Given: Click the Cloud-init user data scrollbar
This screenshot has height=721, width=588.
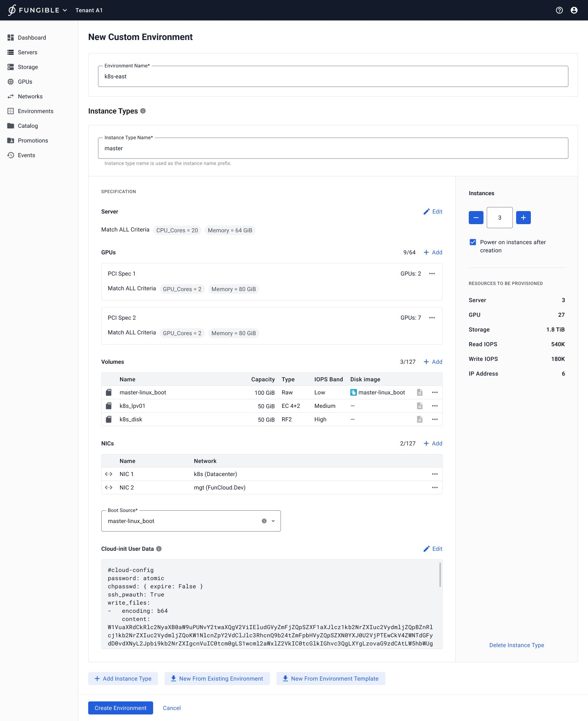Looking at the screenshot, I should [440, 575].
